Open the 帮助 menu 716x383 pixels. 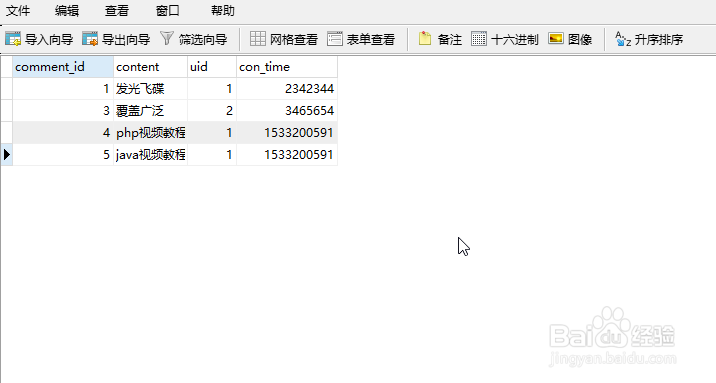223,10
